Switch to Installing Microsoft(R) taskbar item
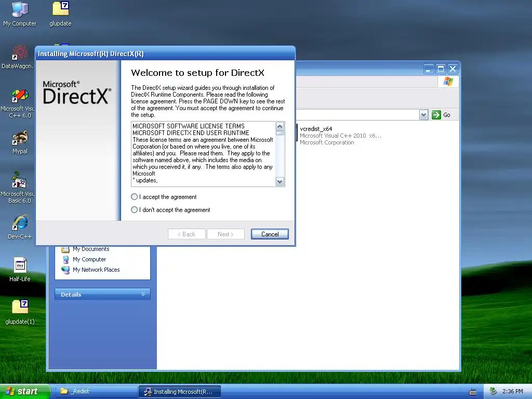The width and height of the screenshot is (532, 399). [180, 392]
